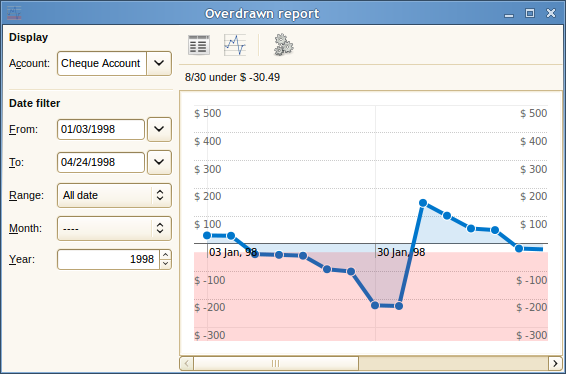The width and height of the screenshot is (566, 374).
Task: Click the horizontal scrollbar thumb
Action: pyautogui.click(x=276, y=363)
